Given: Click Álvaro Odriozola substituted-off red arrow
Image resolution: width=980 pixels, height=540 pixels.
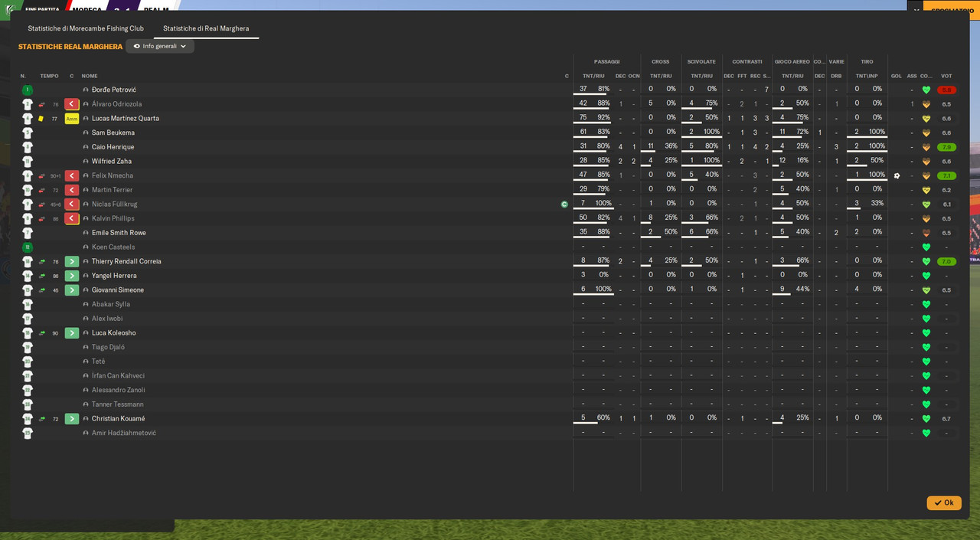Looking at the screenshot, I should 72,104.
